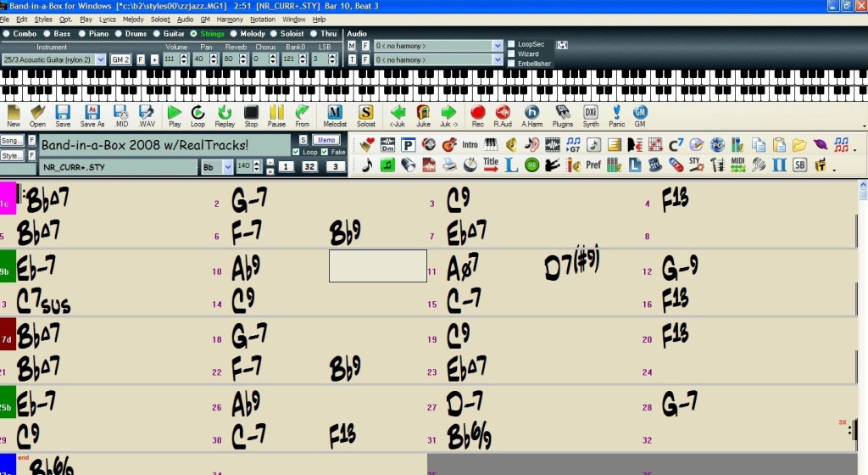
Task: Click the Juke jukebox icon
Action: point(423,115)
